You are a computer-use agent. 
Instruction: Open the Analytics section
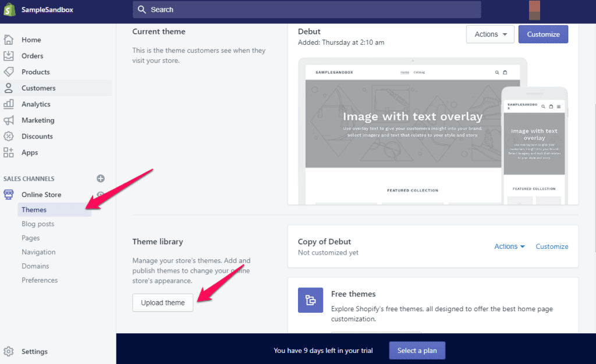pos(36,104)
